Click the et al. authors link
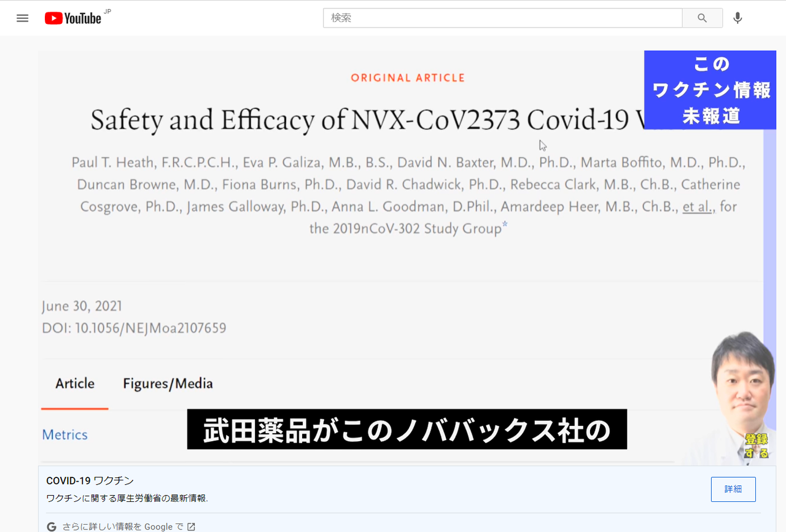786x532 pixels. pos(698,206)
